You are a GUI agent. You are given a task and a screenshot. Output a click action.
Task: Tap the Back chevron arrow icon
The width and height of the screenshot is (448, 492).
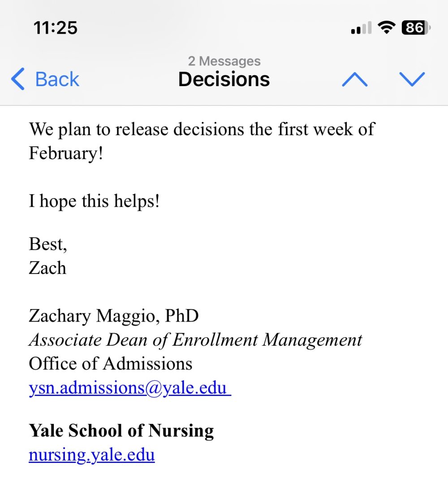[18, 79]
